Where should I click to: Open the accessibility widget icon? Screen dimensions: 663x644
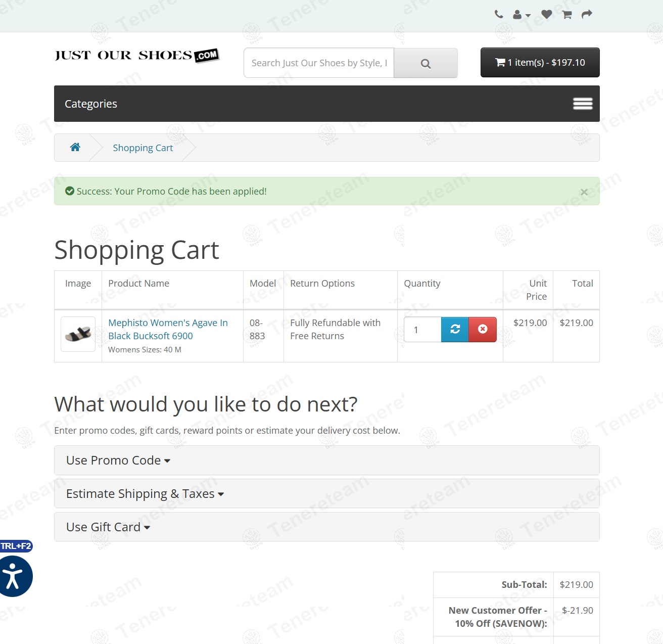click(x=14, y=576)
